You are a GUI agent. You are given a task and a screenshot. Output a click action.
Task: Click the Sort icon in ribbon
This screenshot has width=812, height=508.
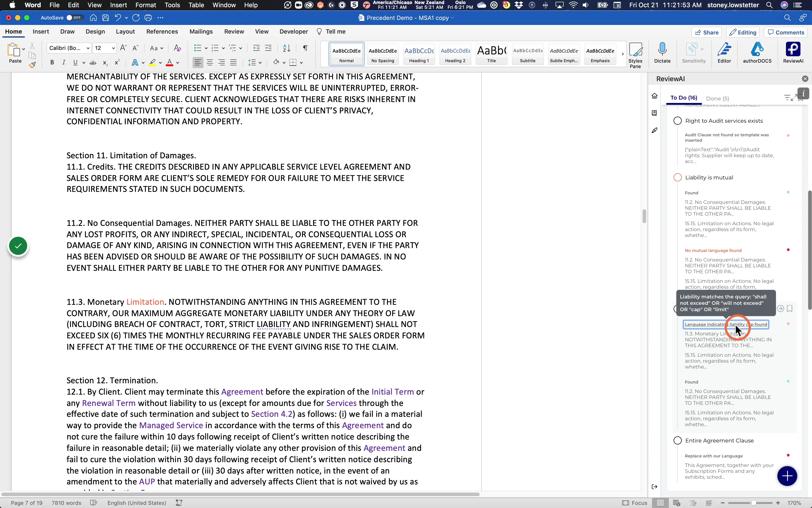tap(287, 48)
